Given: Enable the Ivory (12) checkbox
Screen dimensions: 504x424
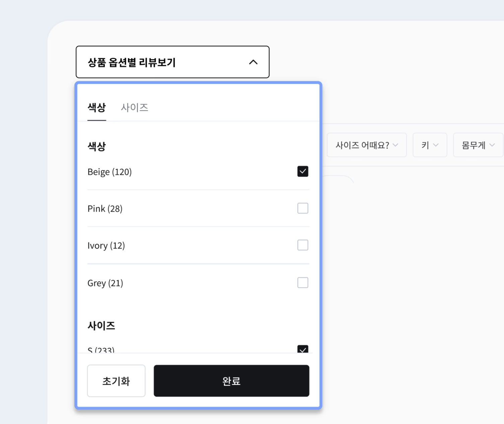Looking at the screenshot, I should coord(303,245).
